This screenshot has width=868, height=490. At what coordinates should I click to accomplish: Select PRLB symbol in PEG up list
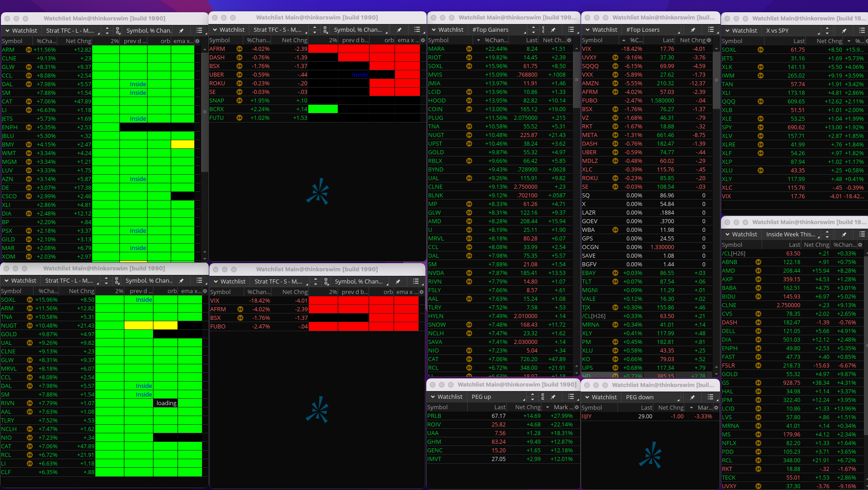434,416
